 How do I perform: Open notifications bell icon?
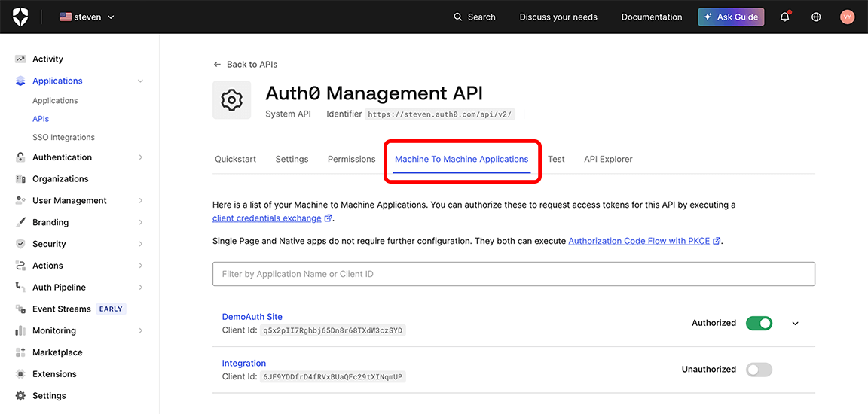coord(785,17)
